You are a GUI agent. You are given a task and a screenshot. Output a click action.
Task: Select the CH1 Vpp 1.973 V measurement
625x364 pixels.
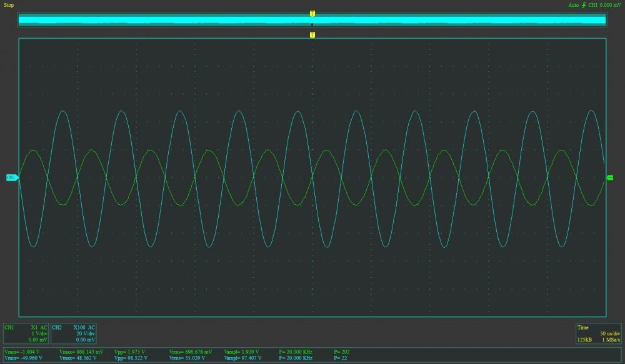click(129, 352)
